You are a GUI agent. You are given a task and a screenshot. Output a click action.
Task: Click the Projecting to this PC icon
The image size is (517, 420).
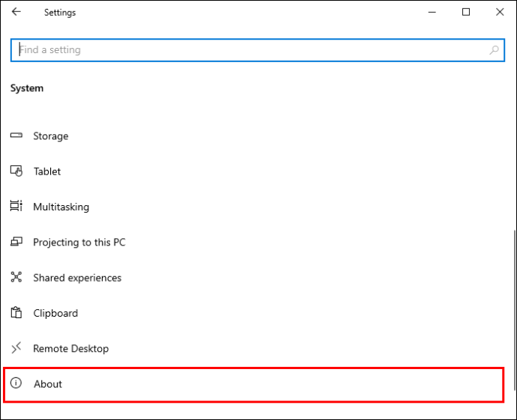coord(16,242)
